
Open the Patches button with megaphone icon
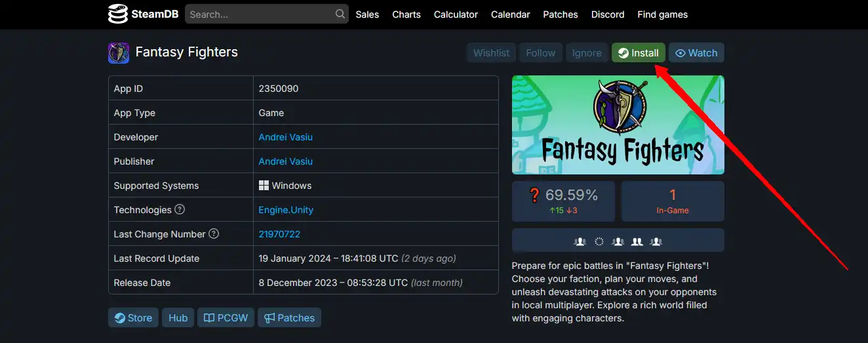[x=289, y=317]
